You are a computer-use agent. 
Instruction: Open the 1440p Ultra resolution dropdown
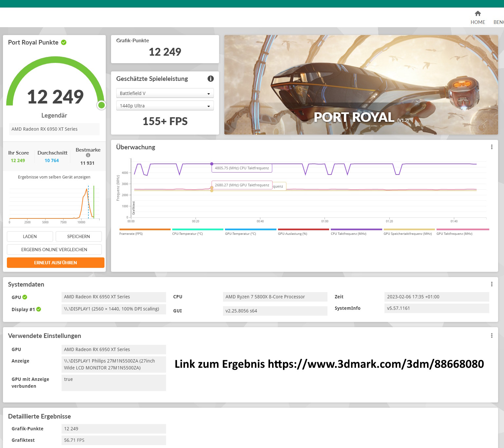coord(165,106)
